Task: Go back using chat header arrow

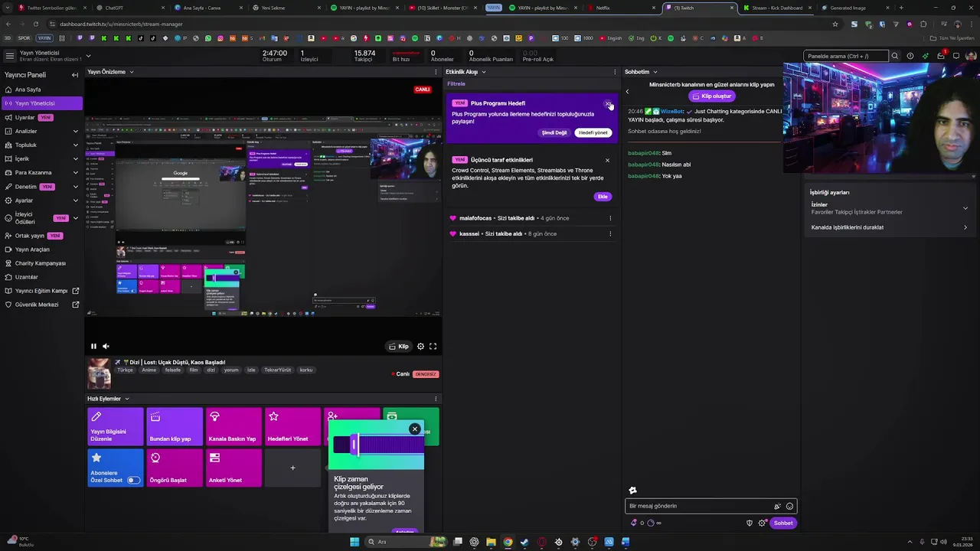Action: tap(627, 92)
